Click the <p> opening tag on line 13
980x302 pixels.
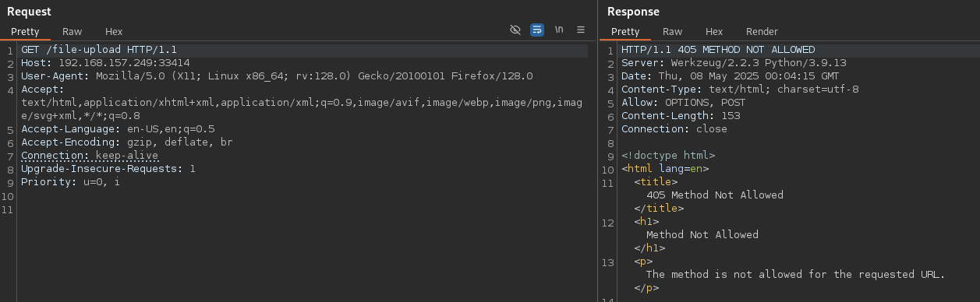(x=643, y=262)
